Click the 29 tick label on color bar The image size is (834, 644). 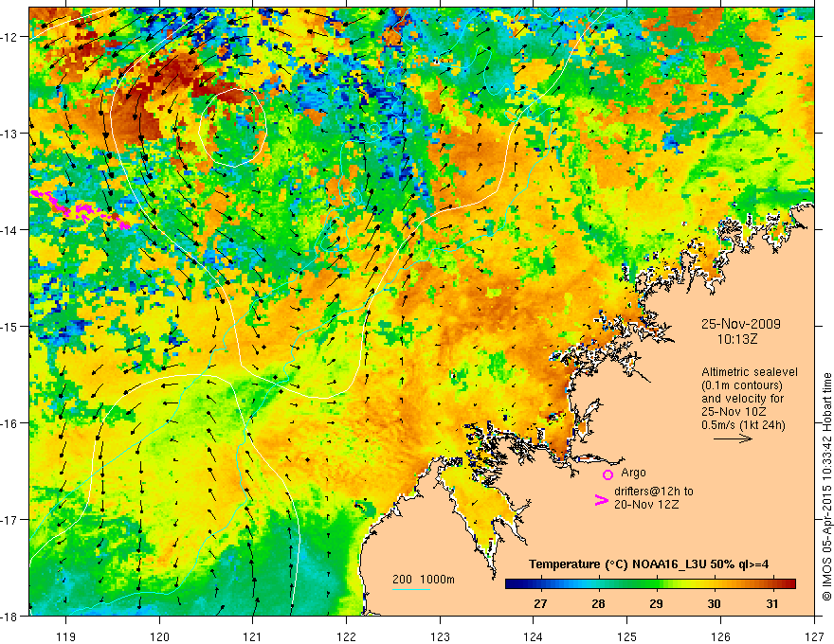657,603
